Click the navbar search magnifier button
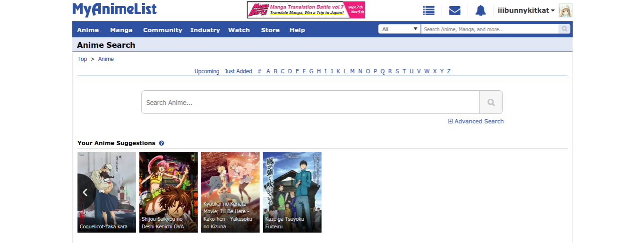The width and height of the screenshot is (644, 243). pyautogui.click(x=564, y=29)
